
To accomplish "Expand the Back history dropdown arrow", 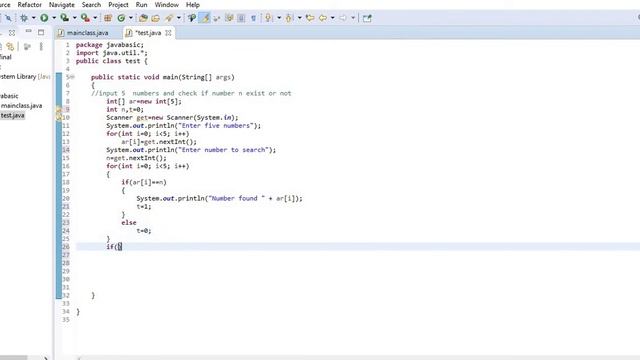I will (x=332, y=18).
